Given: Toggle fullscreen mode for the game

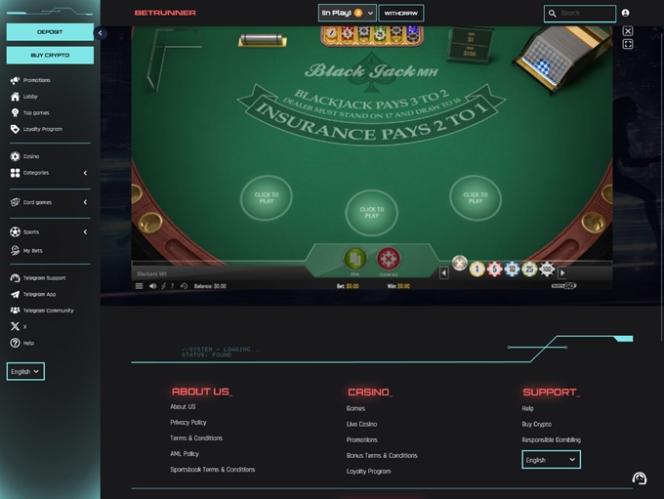Looking at the screenshot, I should [628, 44].
